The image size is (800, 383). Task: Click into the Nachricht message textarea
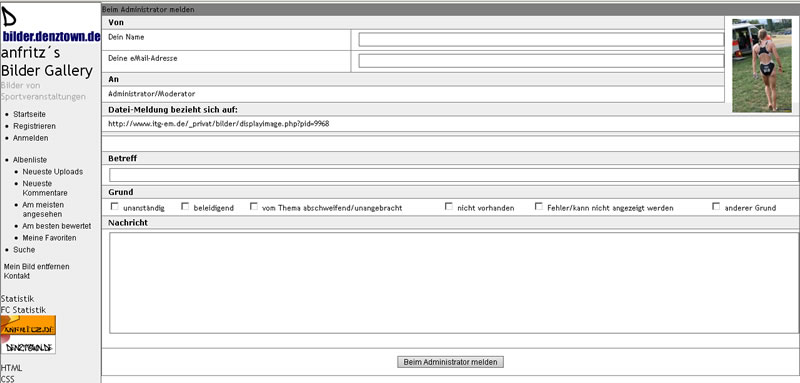[x=454, y=283]
